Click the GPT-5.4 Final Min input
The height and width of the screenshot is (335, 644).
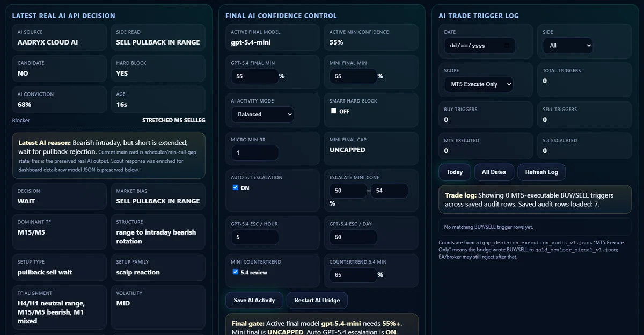(x=254, y=76)
